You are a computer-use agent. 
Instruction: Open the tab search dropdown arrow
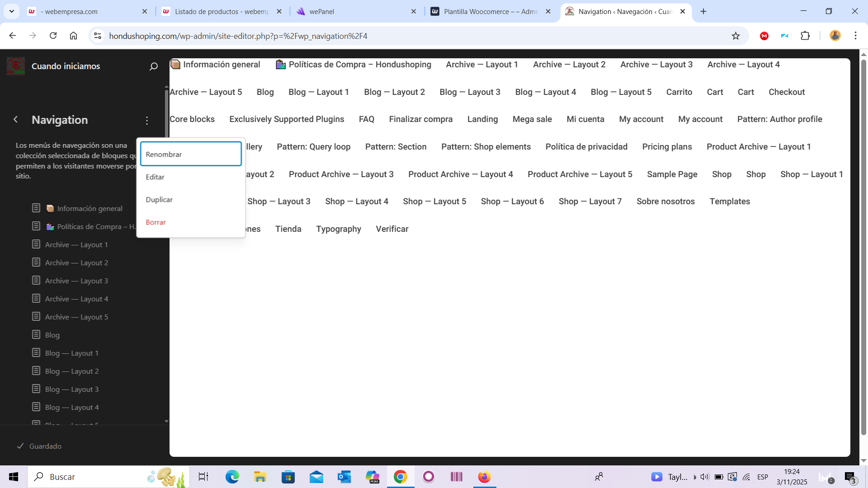[x=11, y=11]
